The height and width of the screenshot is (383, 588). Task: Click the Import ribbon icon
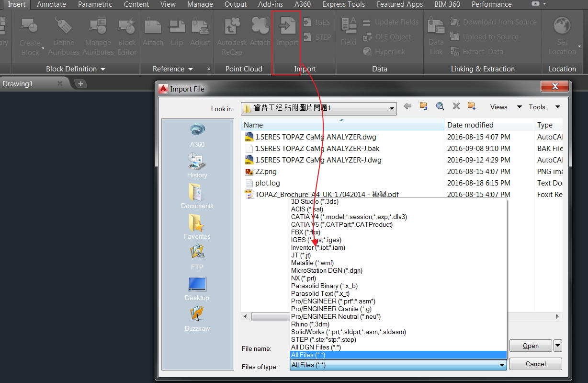[287, 32]
